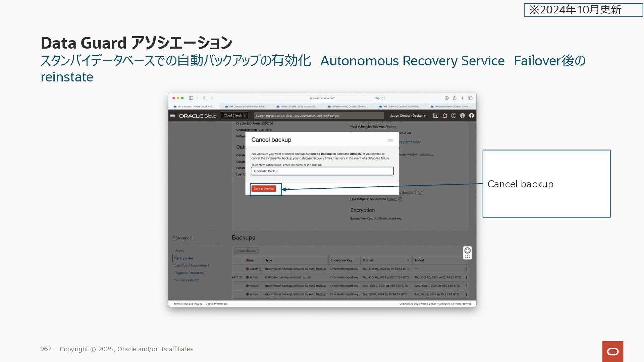Click the Safari share icon
644x362 pixels.
point(454,98)
